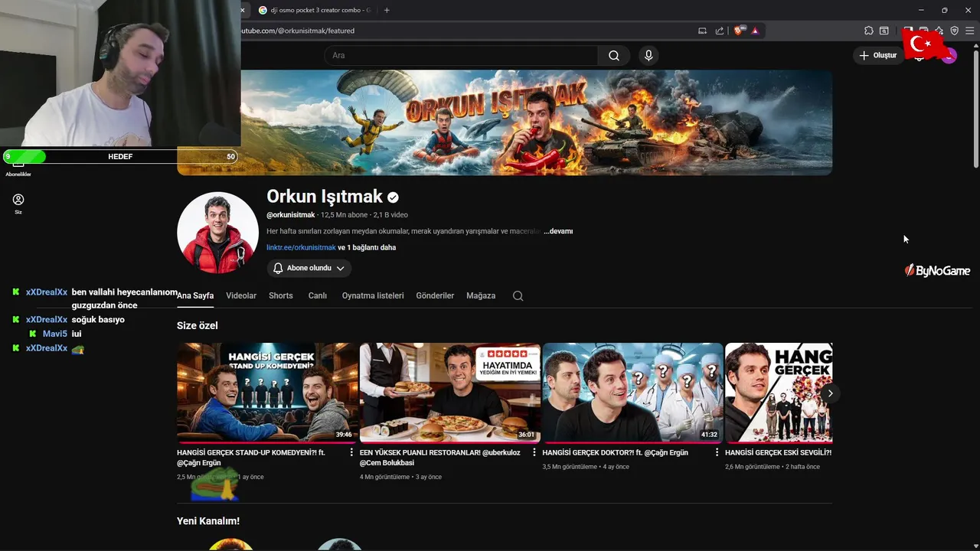
Task: Play the stand-up komedyen thumbnail (39:46)
Action: [x=267, y=393]
